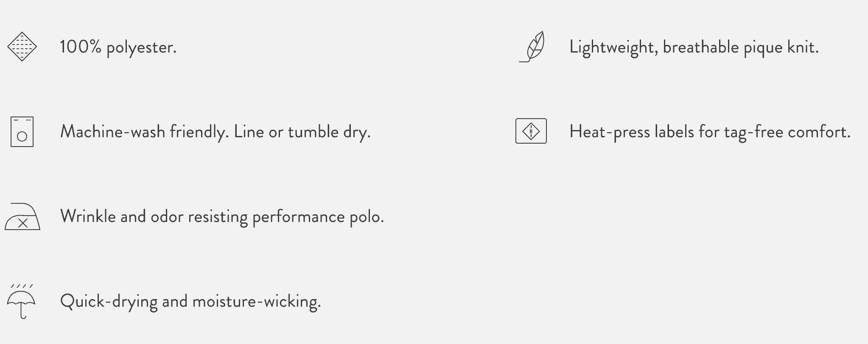Click the diamond fabric icon beside polyester

[x=22, y=47]
